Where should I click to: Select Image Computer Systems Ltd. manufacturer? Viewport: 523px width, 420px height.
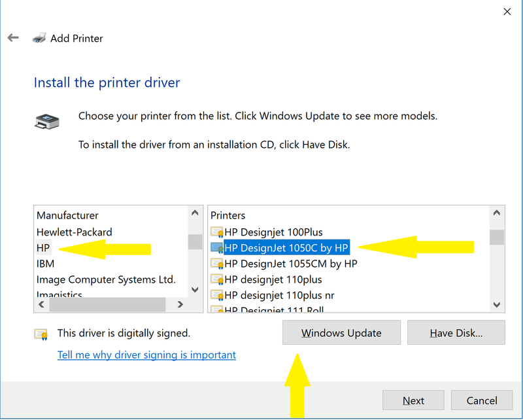pyautogui.click(x=106, y=279)
